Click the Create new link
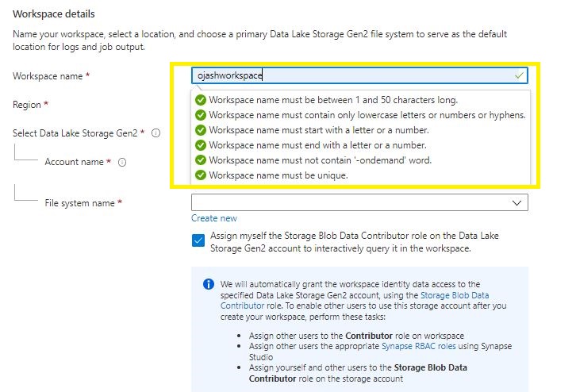This screenshot has width=576, height=392. (213, 218)
